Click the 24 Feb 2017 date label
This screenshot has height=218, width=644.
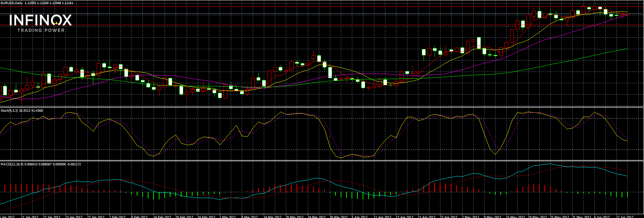pos(207,217)
